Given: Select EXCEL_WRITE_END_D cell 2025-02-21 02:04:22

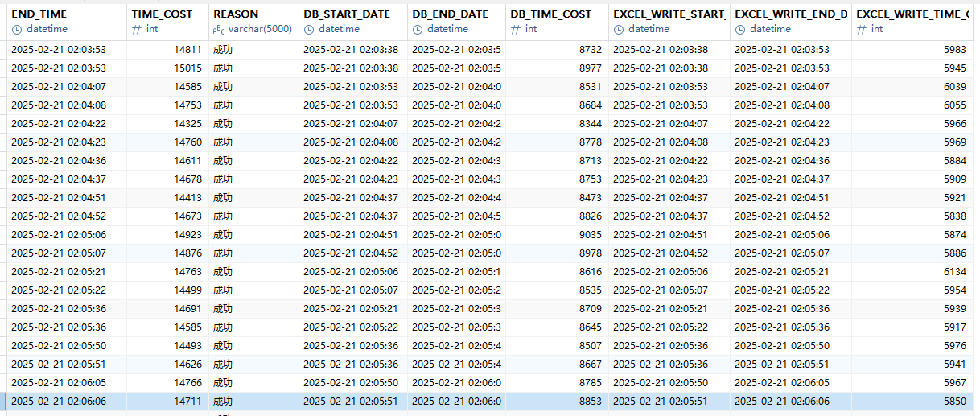Looking at the screenshot, I should tap(791, 124).
